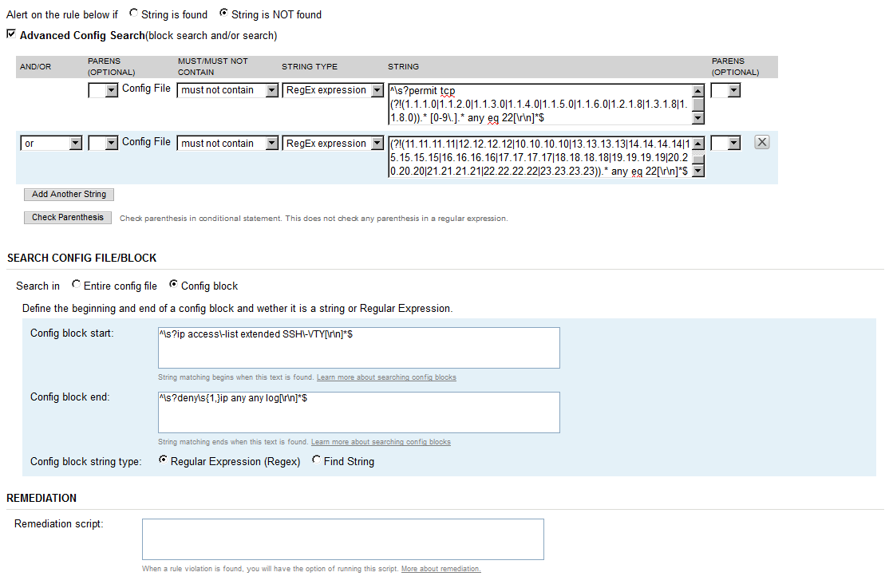Screen dimensions: 885x588
Task: Select 'Find String' block string type
Action: coord(316,460)
